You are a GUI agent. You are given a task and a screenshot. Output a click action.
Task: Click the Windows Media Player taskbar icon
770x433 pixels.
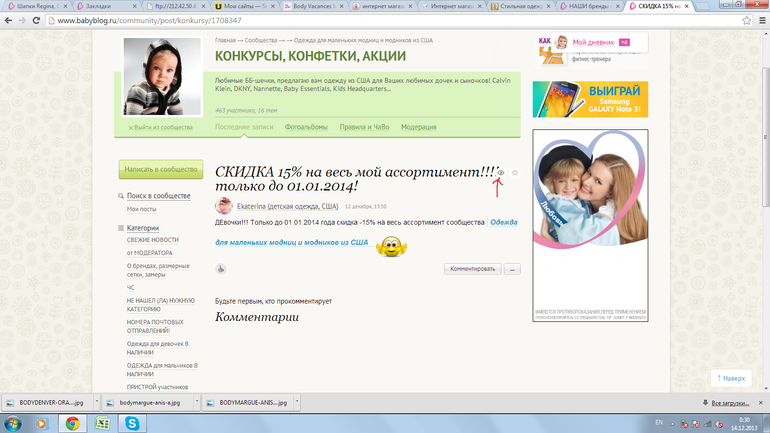click(x=43, y=423)
